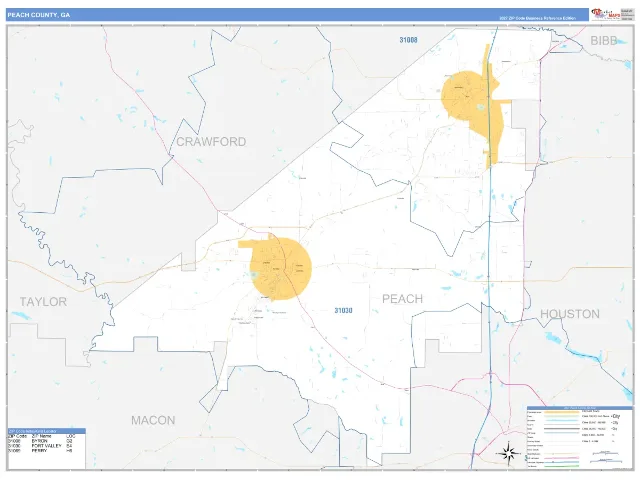Click the 31008 ZIP code label
Screen dimensions: 640x480
pos(408,40)
